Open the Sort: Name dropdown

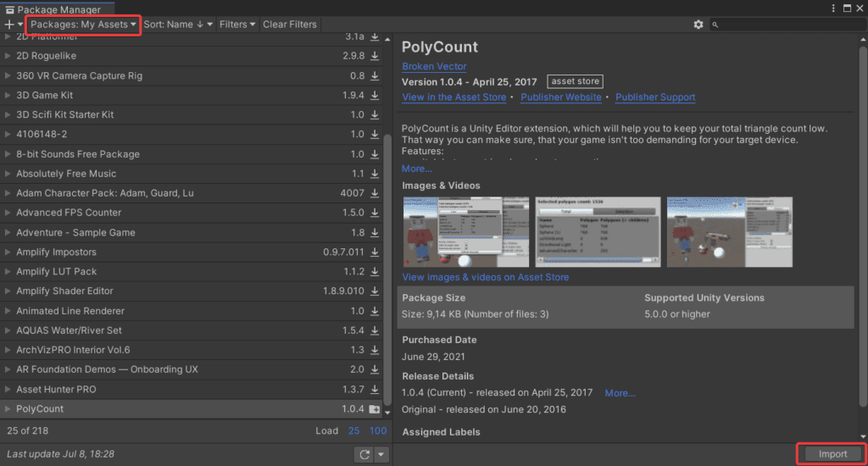coord(178,25)
